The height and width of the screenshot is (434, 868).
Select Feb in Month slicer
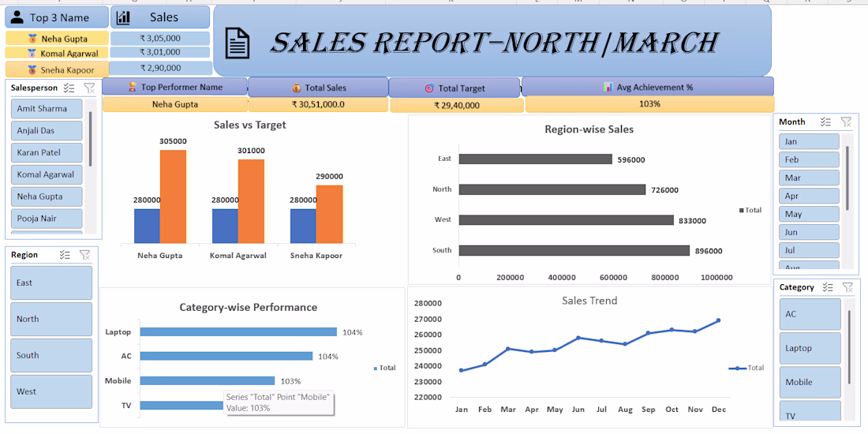[x=809, y=159]
